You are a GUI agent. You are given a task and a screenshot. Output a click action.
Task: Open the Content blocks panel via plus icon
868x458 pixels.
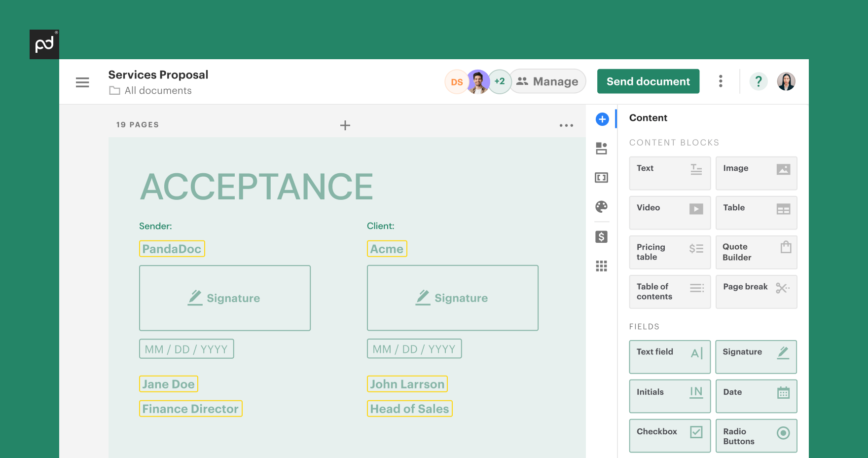pyautogui.click(x=602, y=118)
